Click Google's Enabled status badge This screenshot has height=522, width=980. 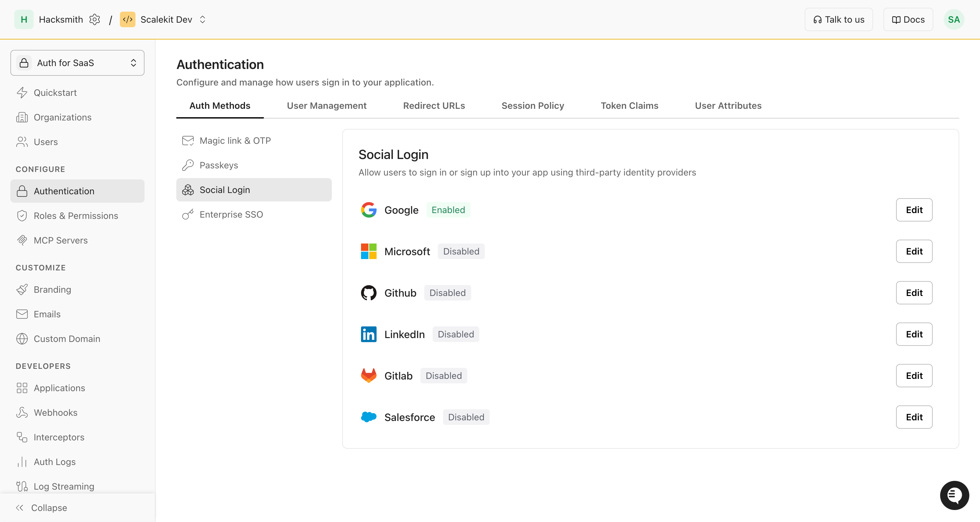coord(448,210)
